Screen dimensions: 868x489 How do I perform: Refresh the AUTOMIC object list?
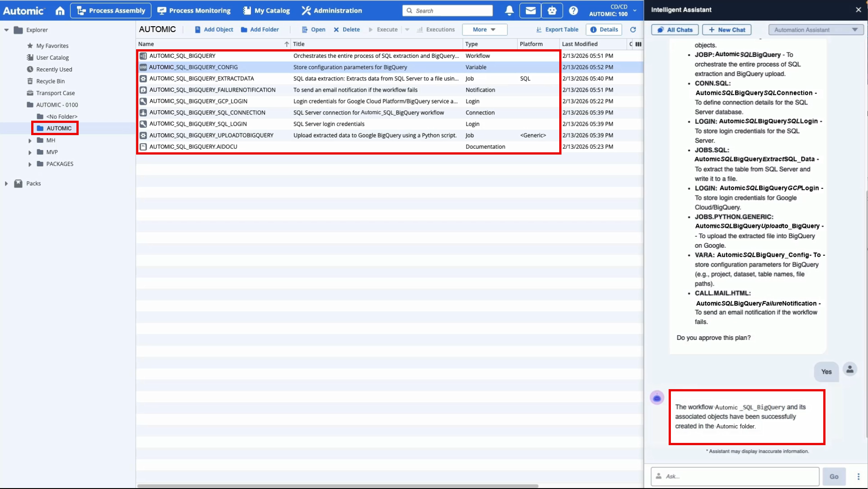tap(633, 29)
